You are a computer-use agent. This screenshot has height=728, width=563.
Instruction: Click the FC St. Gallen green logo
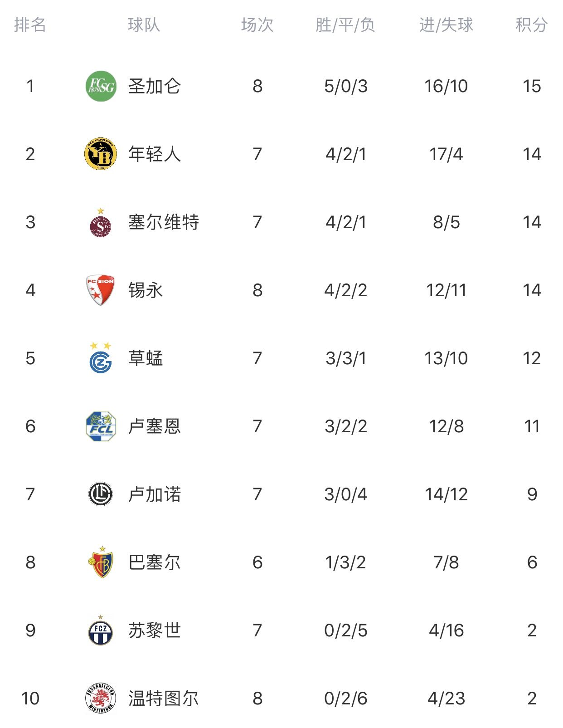click(101, 86)
